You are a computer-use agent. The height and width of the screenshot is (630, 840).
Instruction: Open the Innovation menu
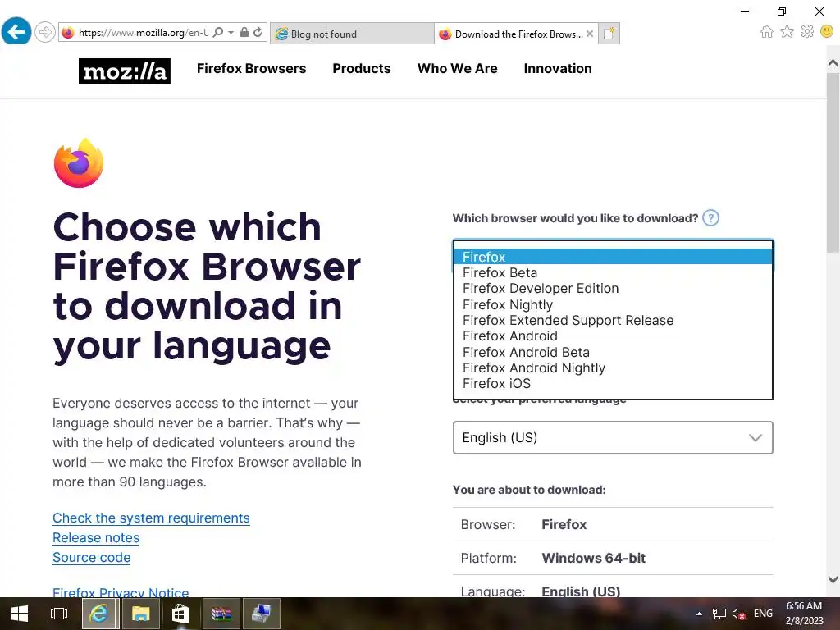click(558, 69)
